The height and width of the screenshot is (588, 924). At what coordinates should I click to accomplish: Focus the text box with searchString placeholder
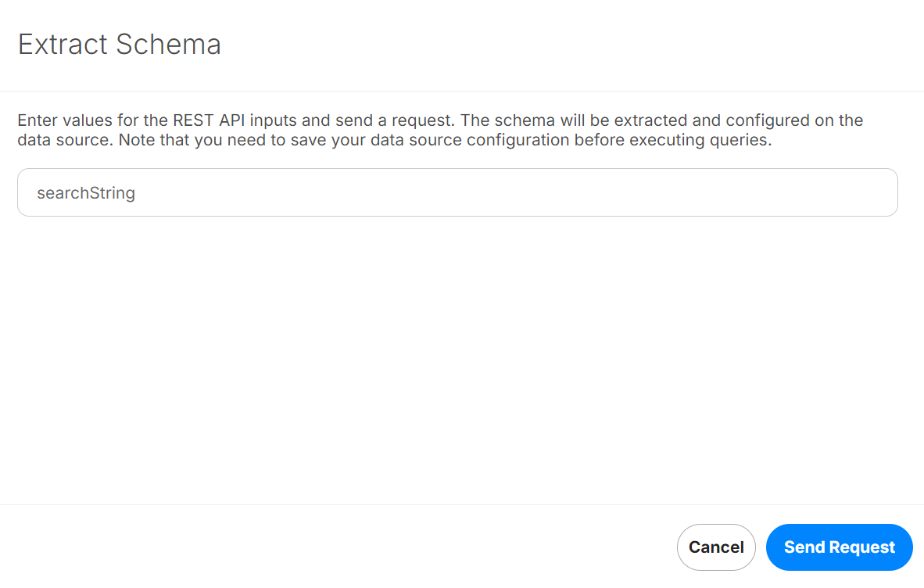click(457, 192)
